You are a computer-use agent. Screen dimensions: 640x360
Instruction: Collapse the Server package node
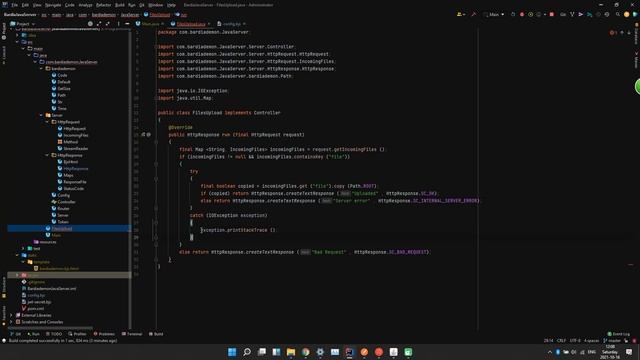[x=41, y=115]
